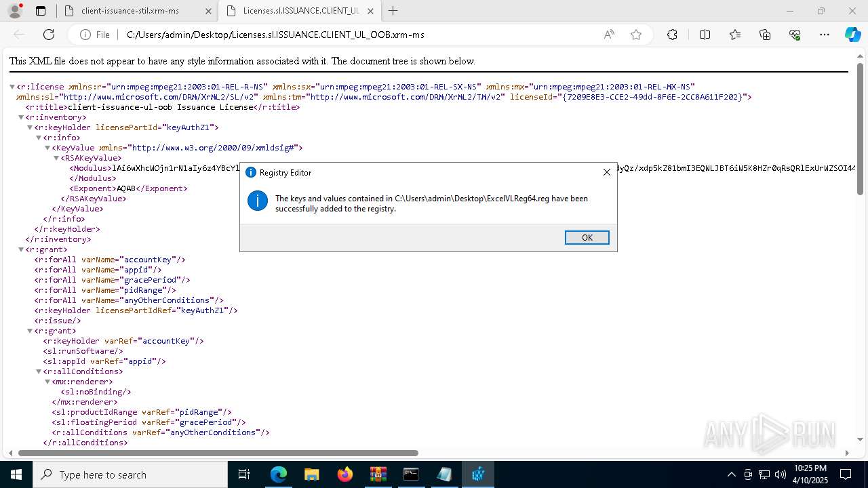Open Extensions menu
Image resolution: width=868 pixels, height=488 pixels.
pyautogui.click(x=672, y=35)
